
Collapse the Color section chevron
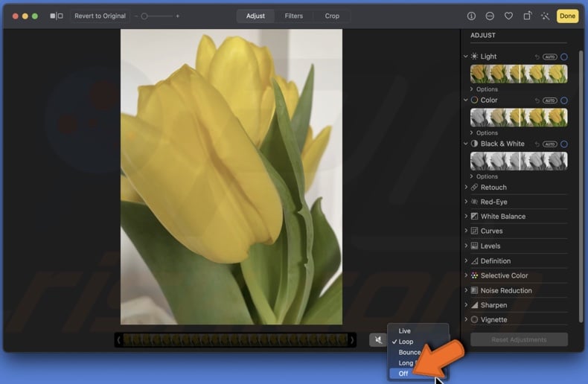pyautogui.click(x=466, y=100)
